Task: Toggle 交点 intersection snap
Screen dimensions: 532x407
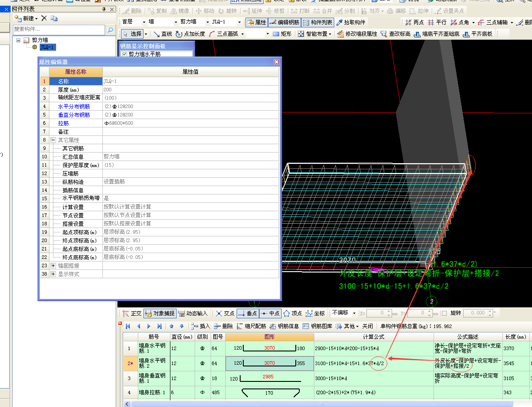Action: (225, 314)
